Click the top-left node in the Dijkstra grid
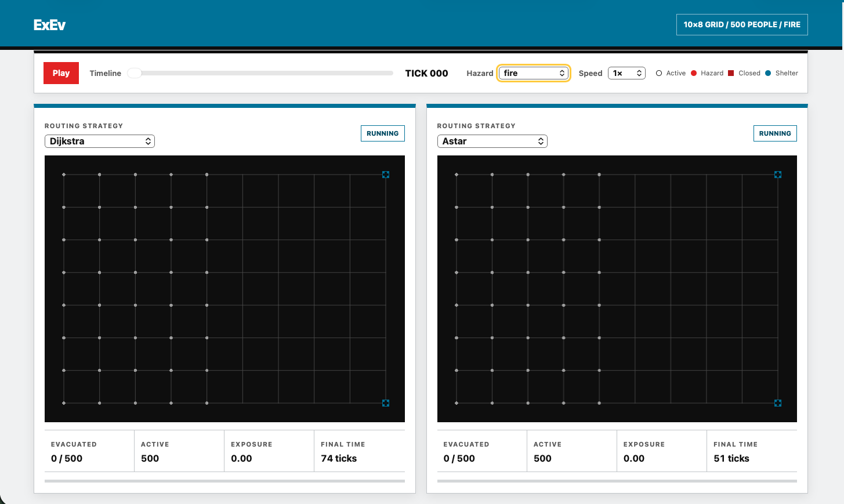The height and width of the screenshot is (504, 844). point(64,175)
